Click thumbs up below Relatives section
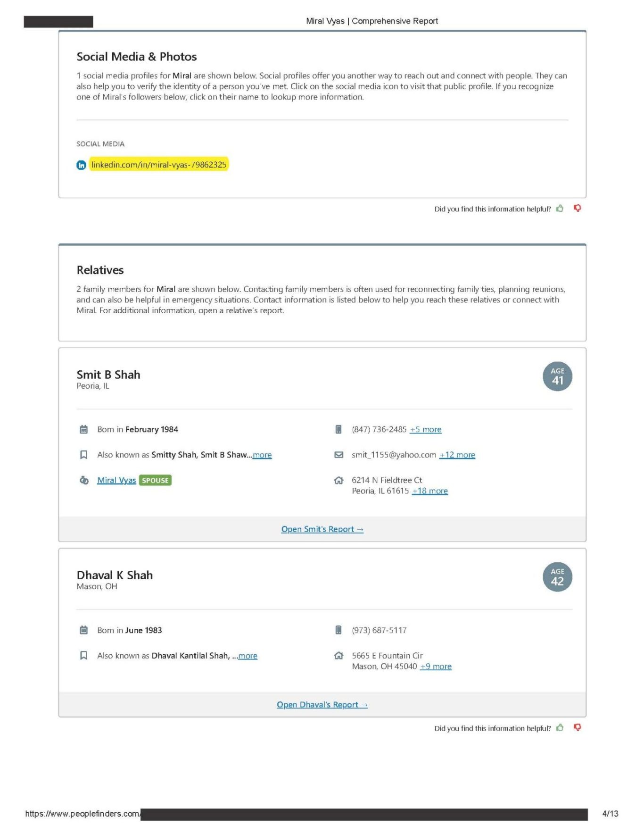The width and height of the screenshot is (644, 834). 560,728
